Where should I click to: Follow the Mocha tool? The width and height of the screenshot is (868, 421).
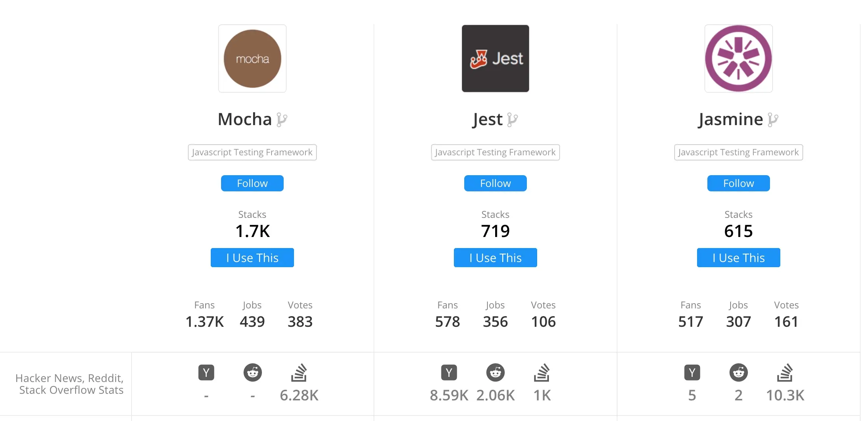(x=252, y=183)
